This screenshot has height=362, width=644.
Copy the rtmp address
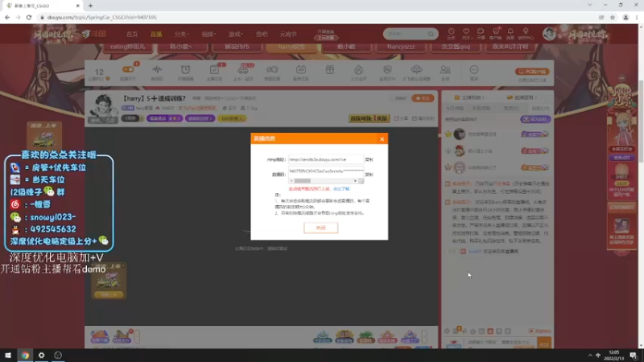(369, 159)
